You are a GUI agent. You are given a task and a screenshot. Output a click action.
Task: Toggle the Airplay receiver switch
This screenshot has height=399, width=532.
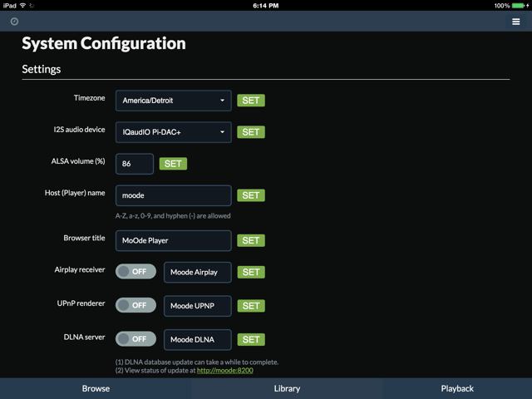click(x=135, y=272)
